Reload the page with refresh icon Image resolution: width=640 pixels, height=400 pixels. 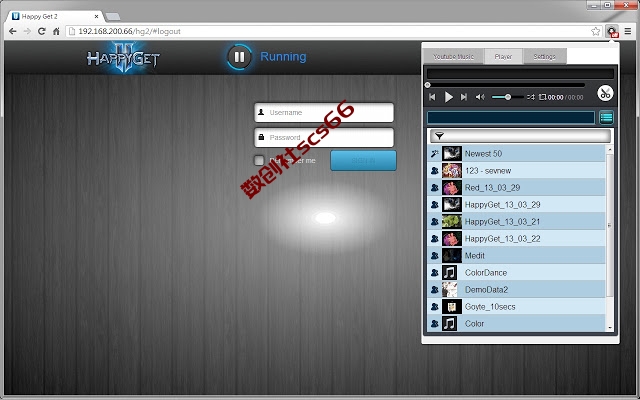tap(41, 31)
